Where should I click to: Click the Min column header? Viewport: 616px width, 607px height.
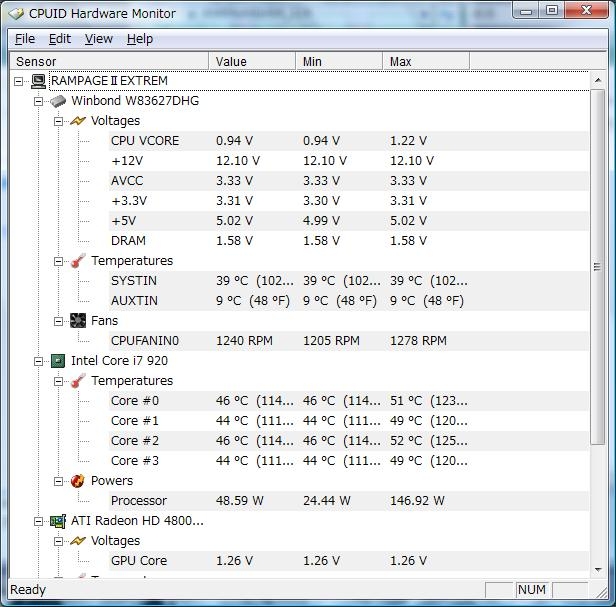click(339, 61)
